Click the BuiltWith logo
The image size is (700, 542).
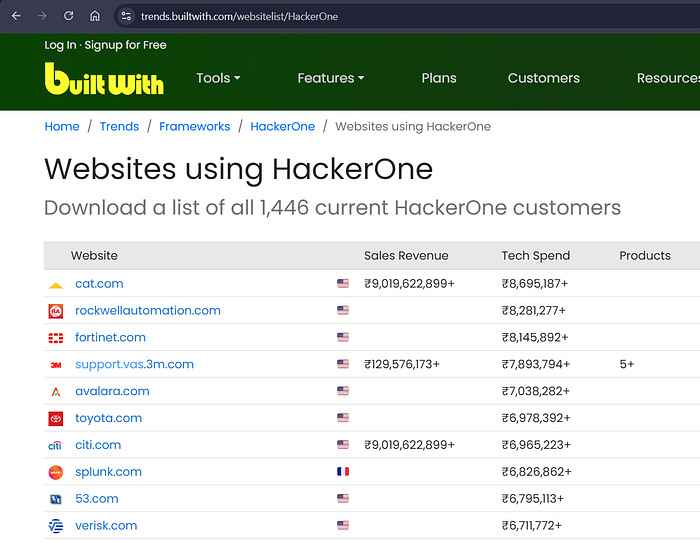pyautogui.click(x=104, y=79)
